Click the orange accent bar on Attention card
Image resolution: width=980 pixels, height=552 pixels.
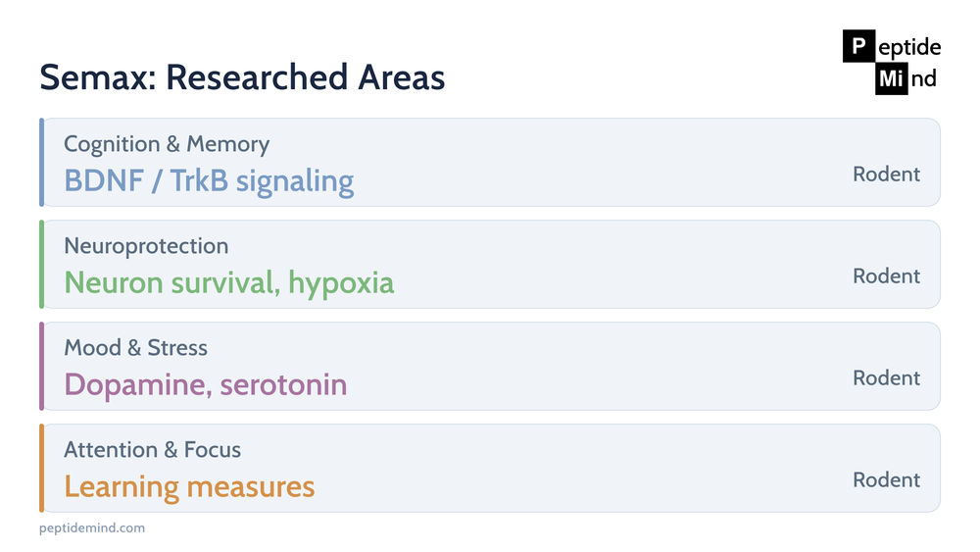point(41,468)
